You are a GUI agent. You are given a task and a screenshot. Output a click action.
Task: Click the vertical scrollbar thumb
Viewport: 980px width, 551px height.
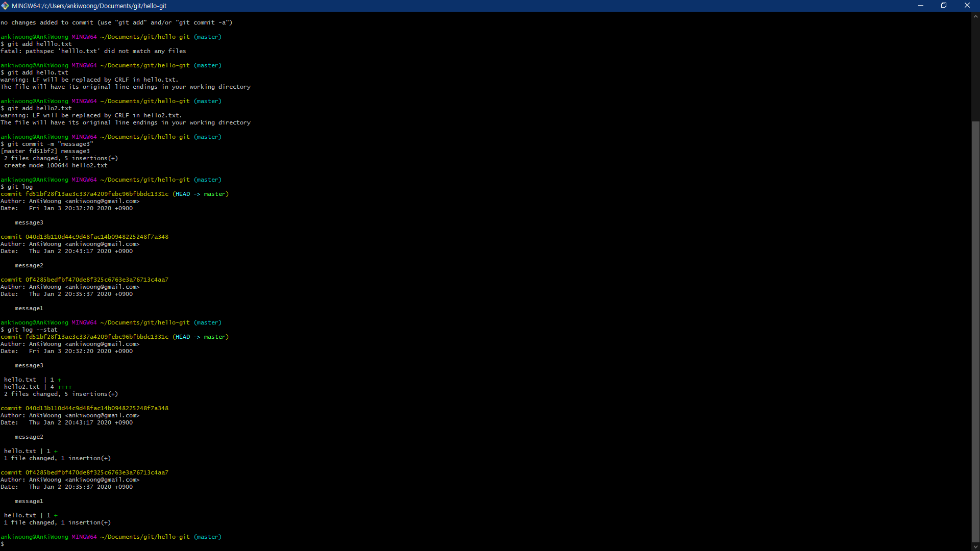coord(975,332)
